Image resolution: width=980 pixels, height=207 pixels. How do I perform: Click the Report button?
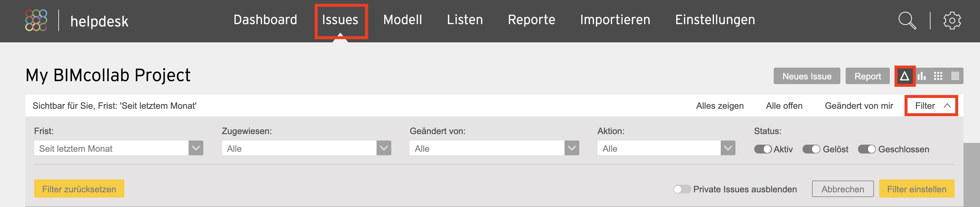867,76
